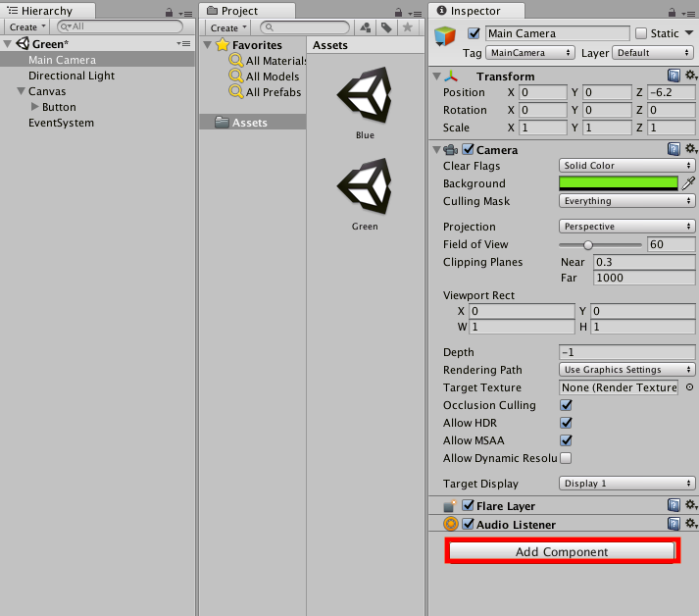Open the Target Display dropdown
This screenshot has width=699, height=616.
(x=626, y=483)
